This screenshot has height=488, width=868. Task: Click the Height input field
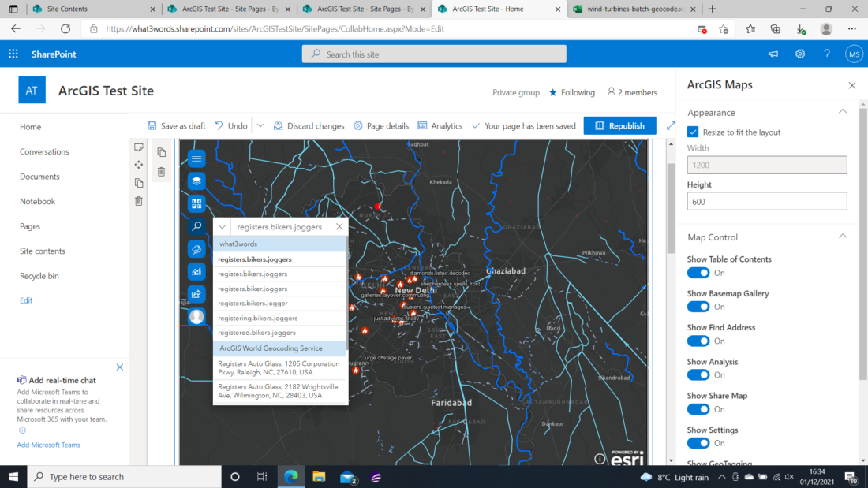coord(767,201)
